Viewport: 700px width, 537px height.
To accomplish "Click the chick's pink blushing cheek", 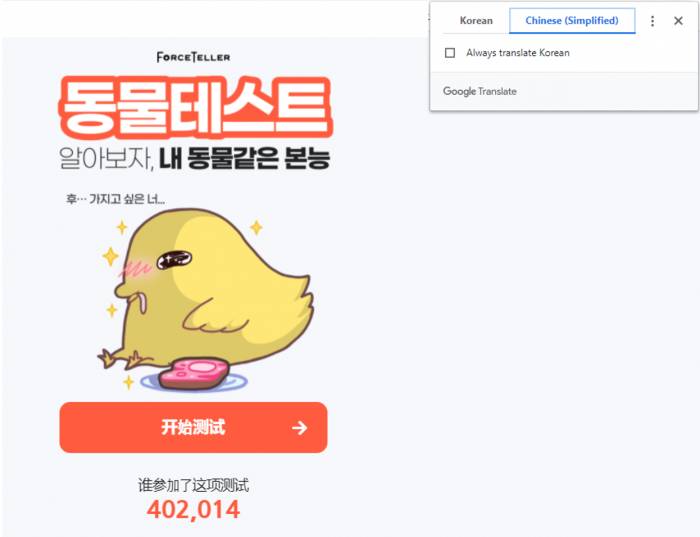I will click(x=136, y=270).
